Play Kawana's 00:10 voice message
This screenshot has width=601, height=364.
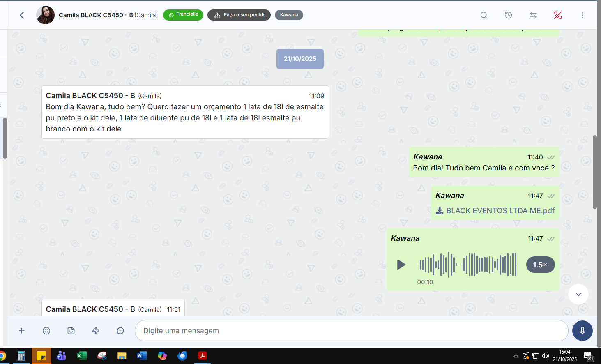pyautogui.click(x=401, y=265)
